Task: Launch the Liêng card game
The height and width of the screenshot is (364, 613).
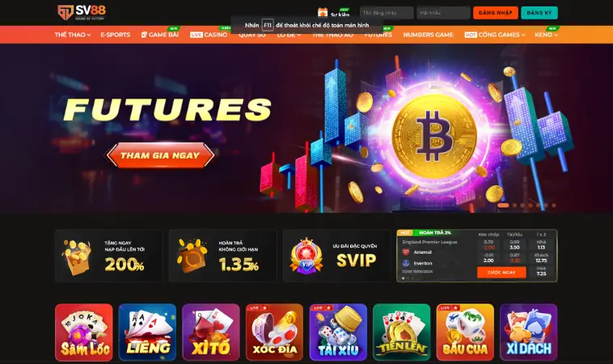Action: [x=147, y=332]
